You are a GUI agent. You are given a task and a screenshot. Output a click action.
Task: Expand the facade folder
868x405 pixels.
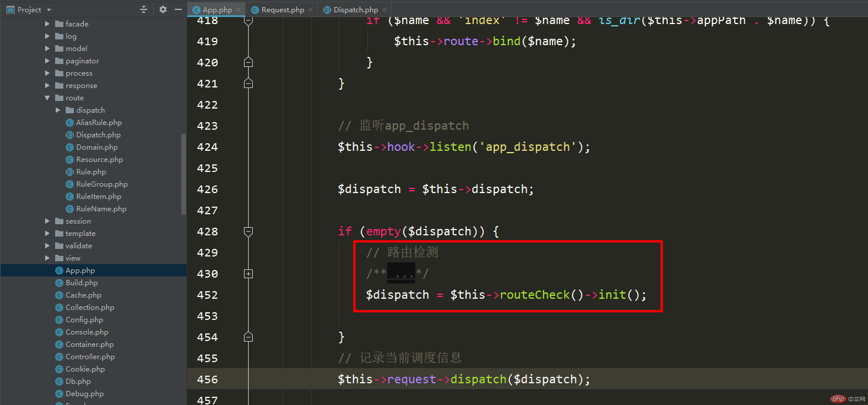click(x=48, y=24)
